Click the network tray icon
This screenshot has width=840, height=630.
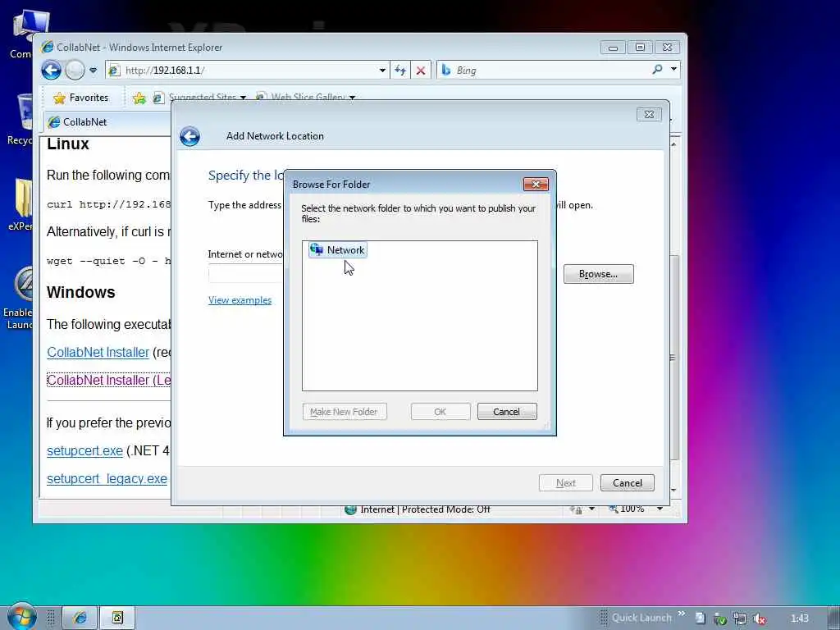740,619
